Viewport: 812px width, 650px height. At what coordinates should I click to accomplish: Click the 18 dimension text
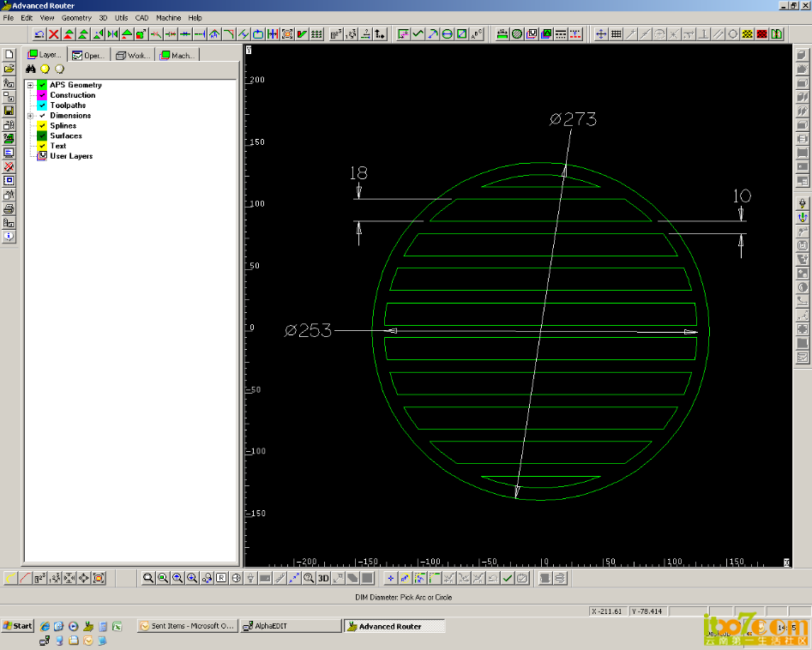click(x=358, y=173)
